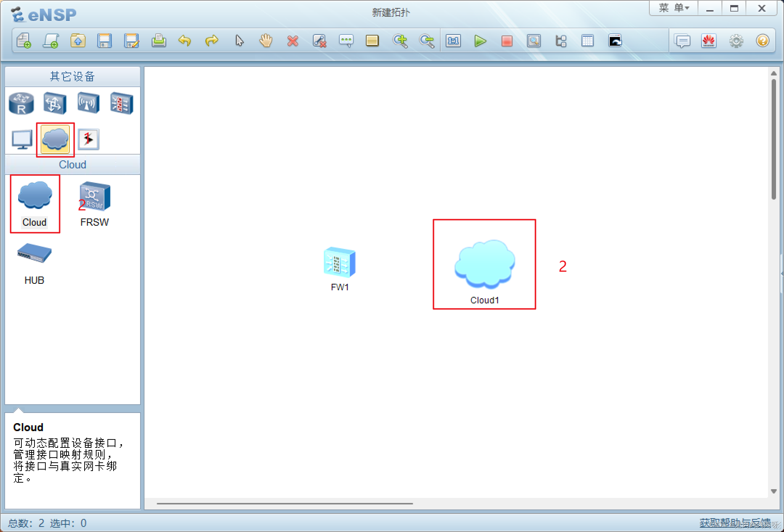Open the 菜单 dropdown menu
This screenshot has height=532, width=784.
click(674, 8)
